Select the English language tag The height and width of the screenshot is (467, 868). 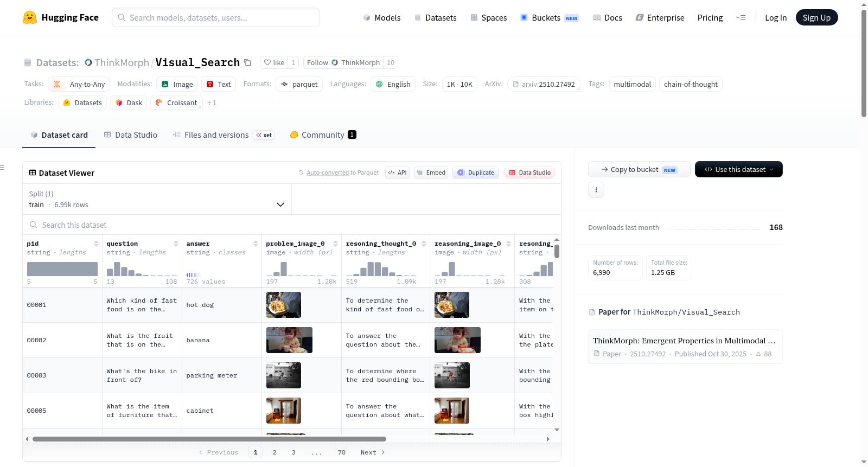pos(393,84)
